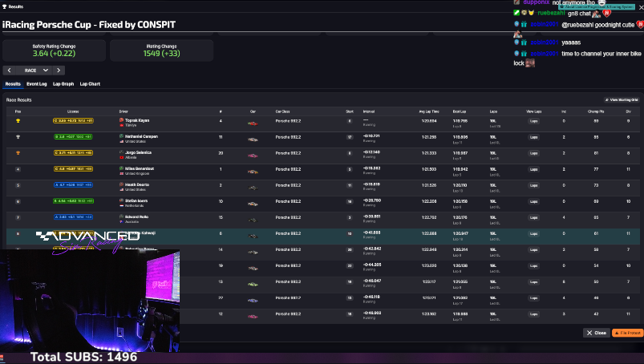Image resolution: width=644 pixels, height=364 pixels.
Task: Click Stefan Koers' helmet icon
Action: [122, 200]
